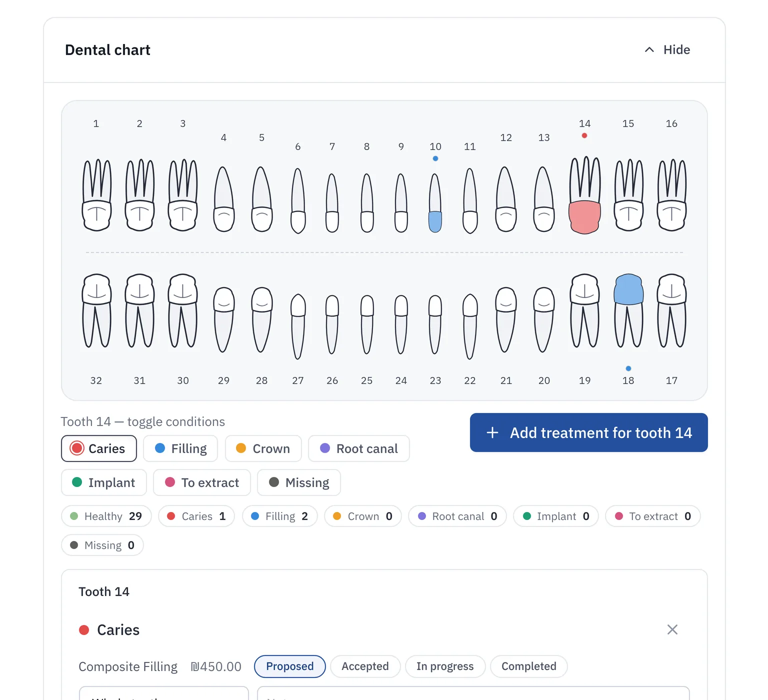Viewport: 768px width, 700px height.
Task: Toggle To extract condition
Action: click(x=202, y=482)
